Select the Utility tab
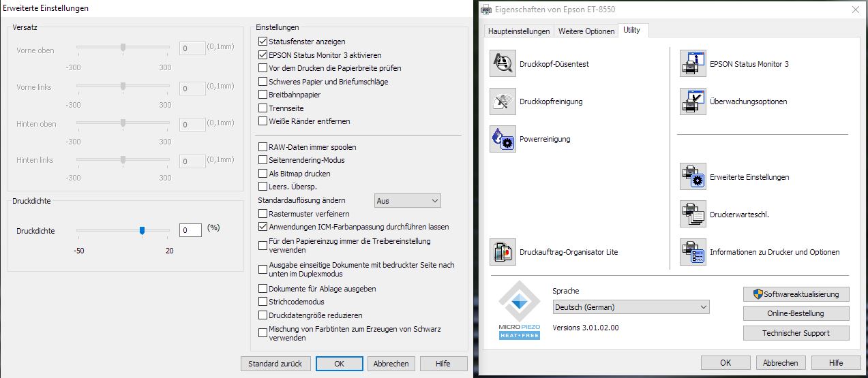This screenshot has height=378, width=868. (x=632, y=30)
